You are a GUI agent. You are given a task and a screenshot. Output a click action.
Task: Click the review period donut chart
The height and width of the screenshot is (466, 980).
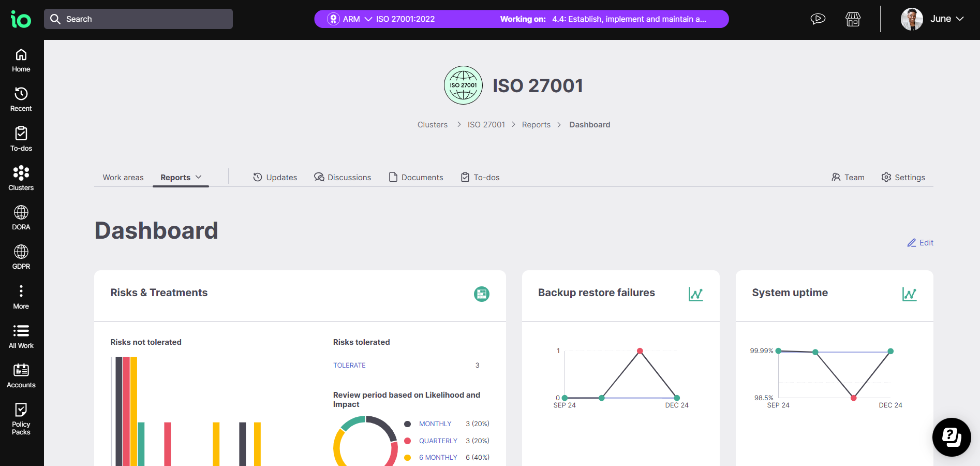[x=365, y=441]
